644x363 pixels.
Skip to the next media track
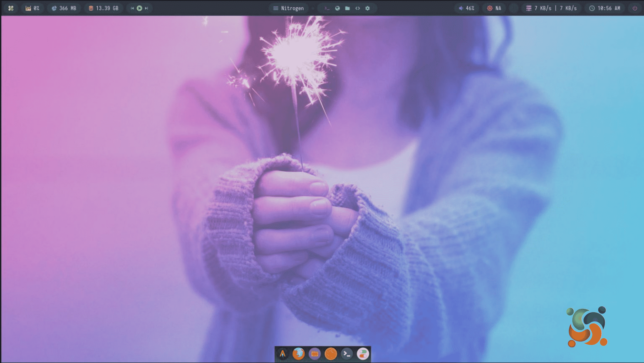point(147,8)
